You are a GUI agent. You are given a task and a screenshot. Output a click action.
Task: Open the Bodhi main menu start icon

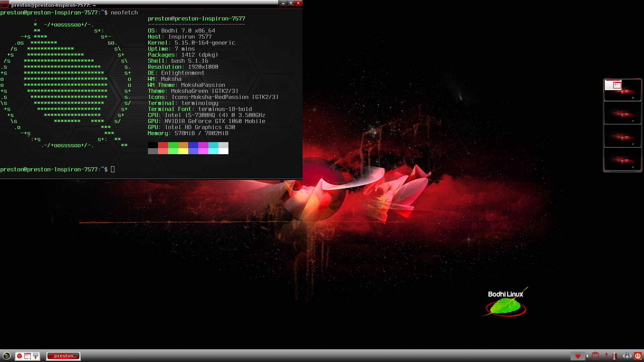click(7, 356)
